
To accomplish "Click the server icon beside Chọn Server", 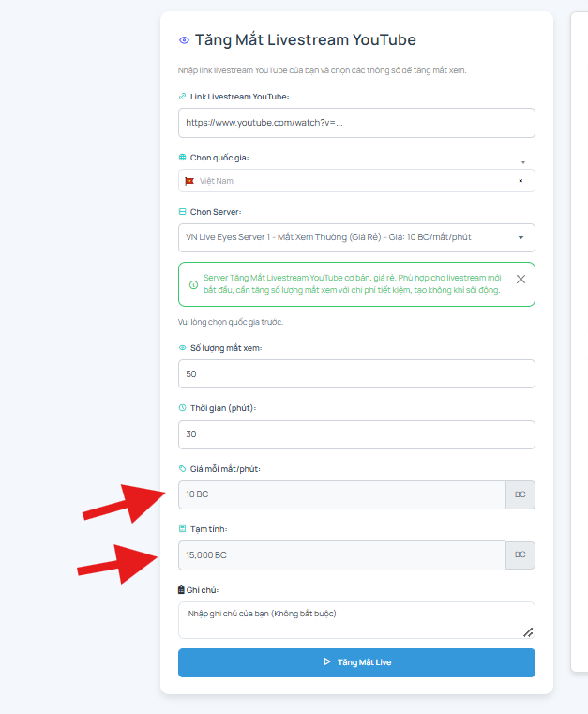I will point(183,212).
